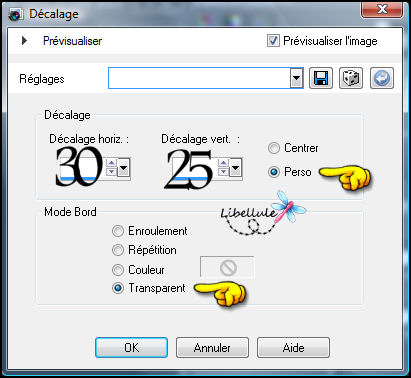
Task: Decrease Décalage vert. with down arrow
Action: (x=223, y=171)
